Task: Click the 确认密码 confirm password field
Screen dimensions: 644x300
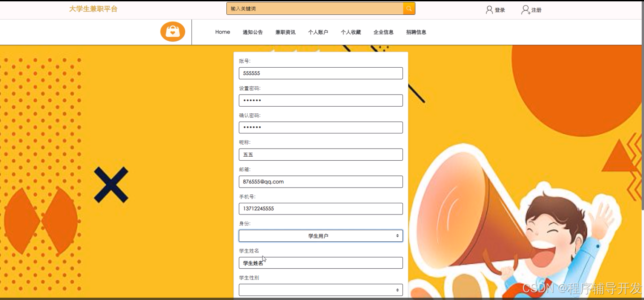Action: pos(321,128)
